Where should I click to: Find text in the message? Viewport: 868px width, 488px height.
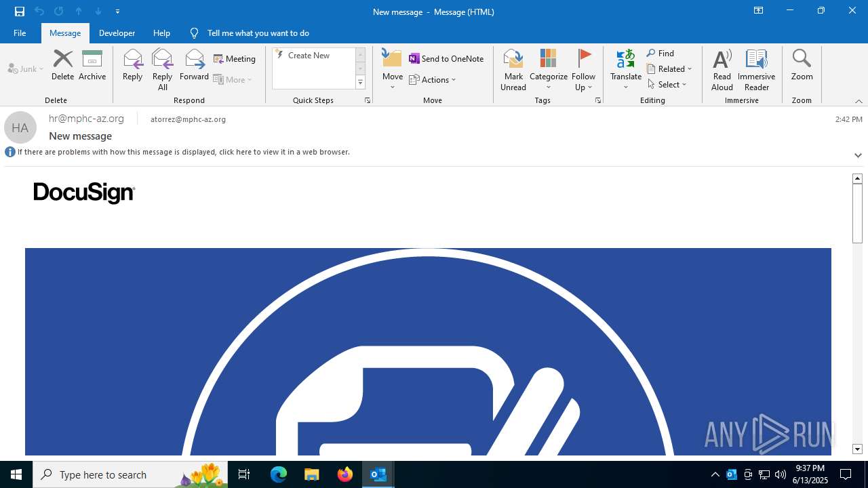click(x=660, y=54)
